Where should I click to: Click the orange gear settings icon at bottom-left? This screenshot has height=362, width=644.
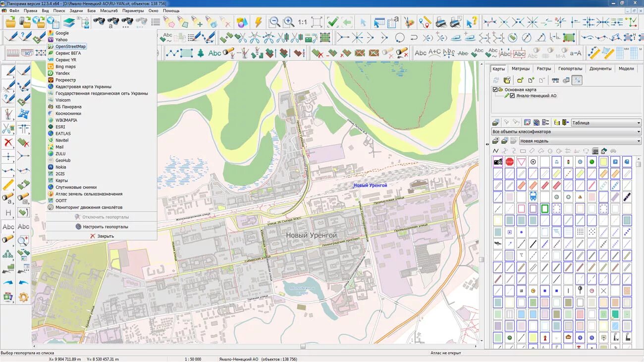pos(23,297)
